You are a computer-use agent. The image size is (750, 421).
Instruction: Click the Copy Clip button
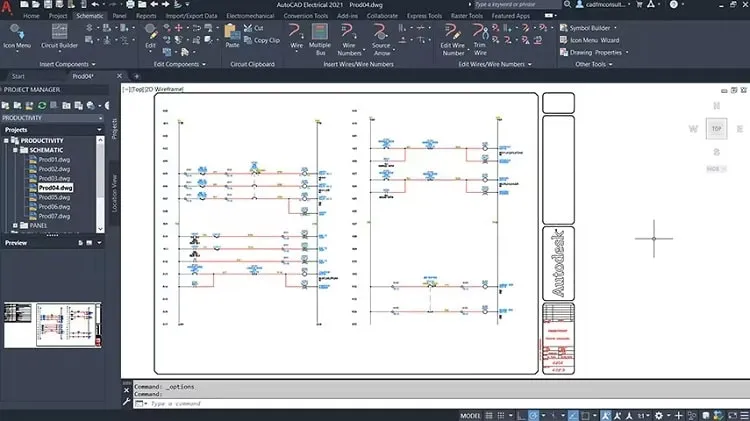click(262, 40)
